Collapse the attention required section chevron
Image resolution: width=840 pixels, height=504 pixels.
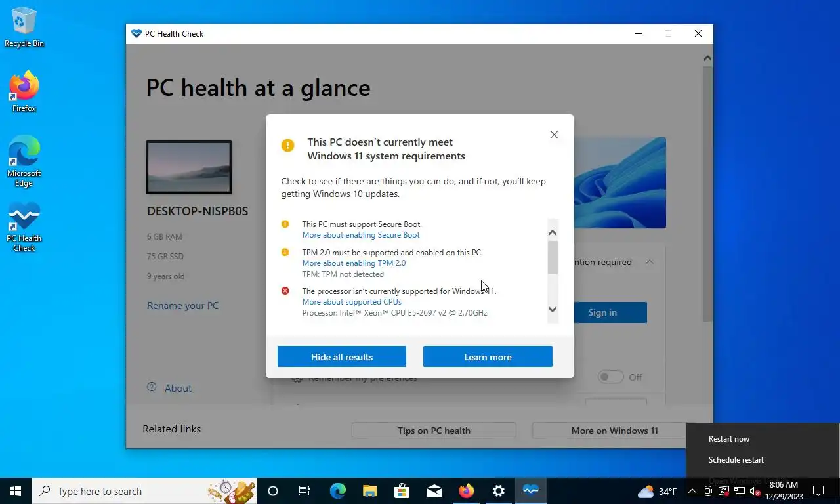coord(649,262)
